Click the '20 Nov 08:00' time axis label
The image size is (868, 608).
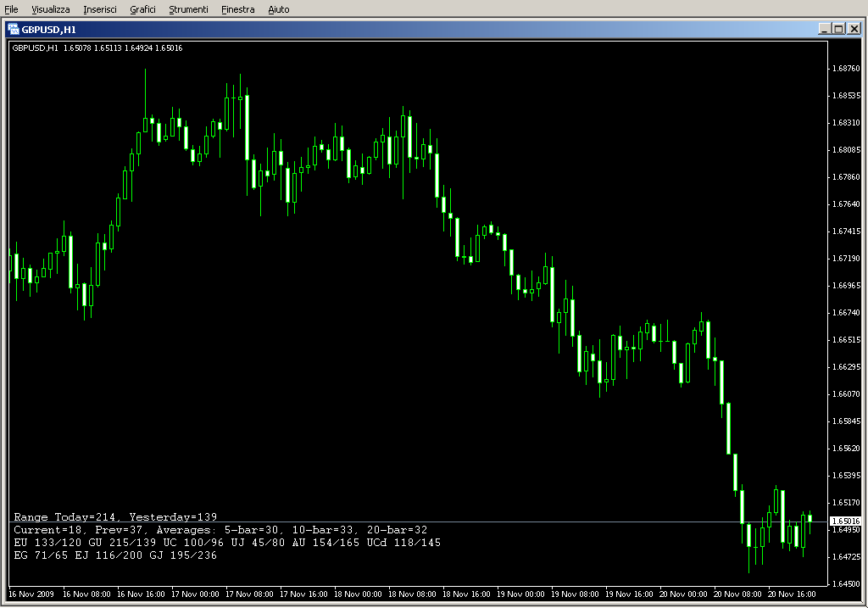click(737, 594)
